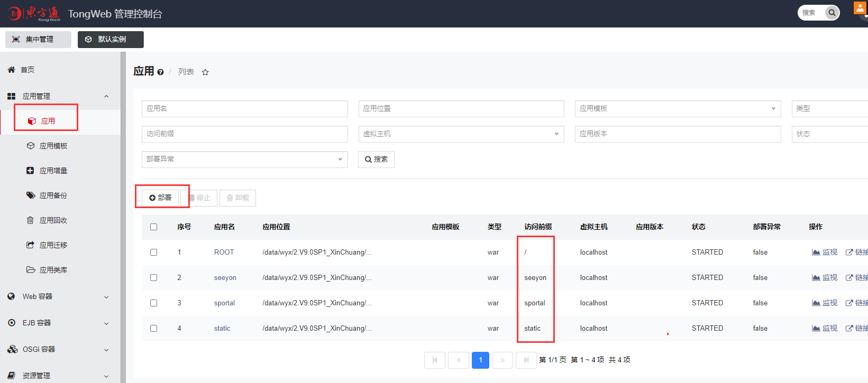Image resolution: width=868 pixels, height=383 pixels.
Task: Click into the 应用名 filter input field
Action: [244, 109]
